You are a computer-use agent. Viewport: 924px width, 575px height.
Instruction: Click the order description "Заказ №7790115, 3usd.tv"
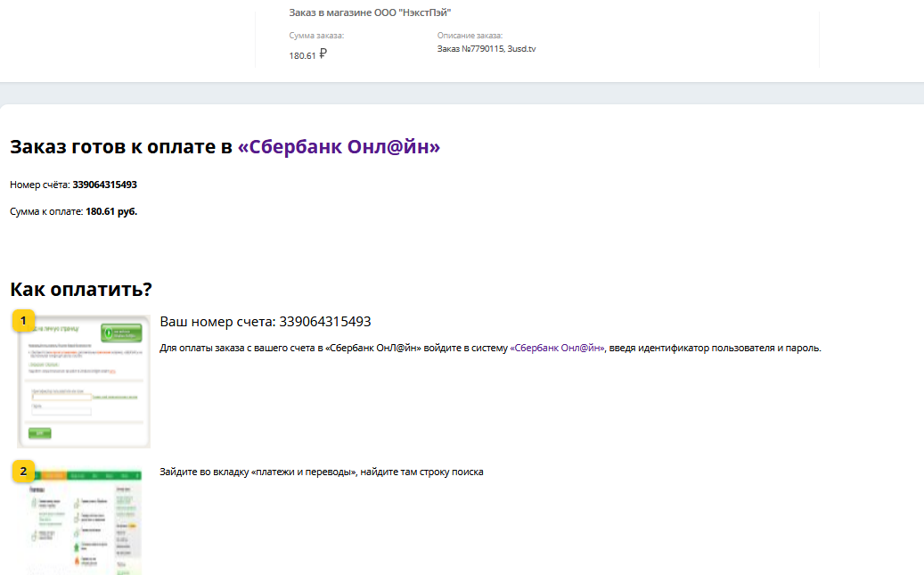click(486, 49)
